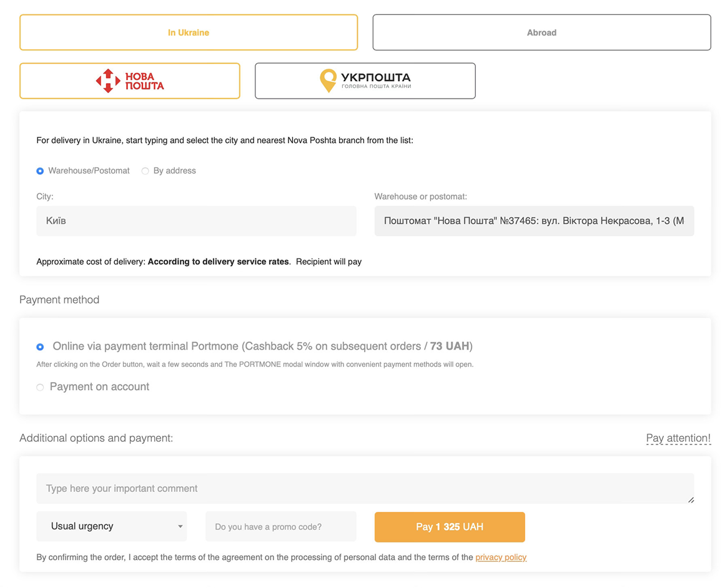This screenshot has height=588, width=725.
Task: Focus the promo code input field
Action: coord(281,527)
